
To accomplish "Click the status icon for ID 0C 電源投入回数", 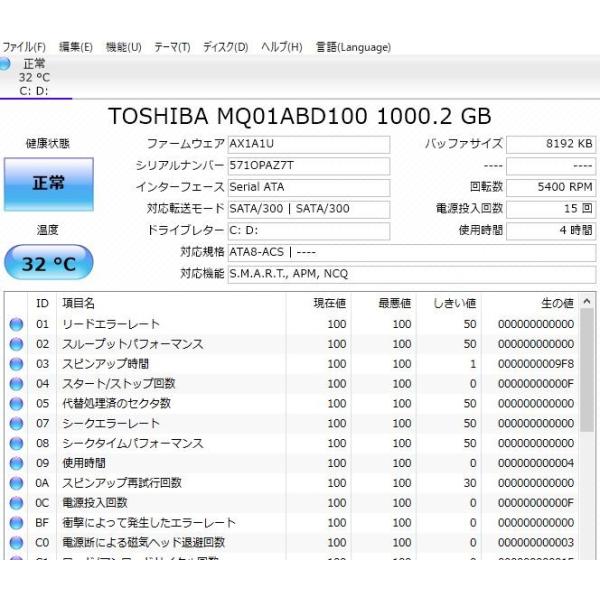I will pyautogui.click(x=16, y=503).
